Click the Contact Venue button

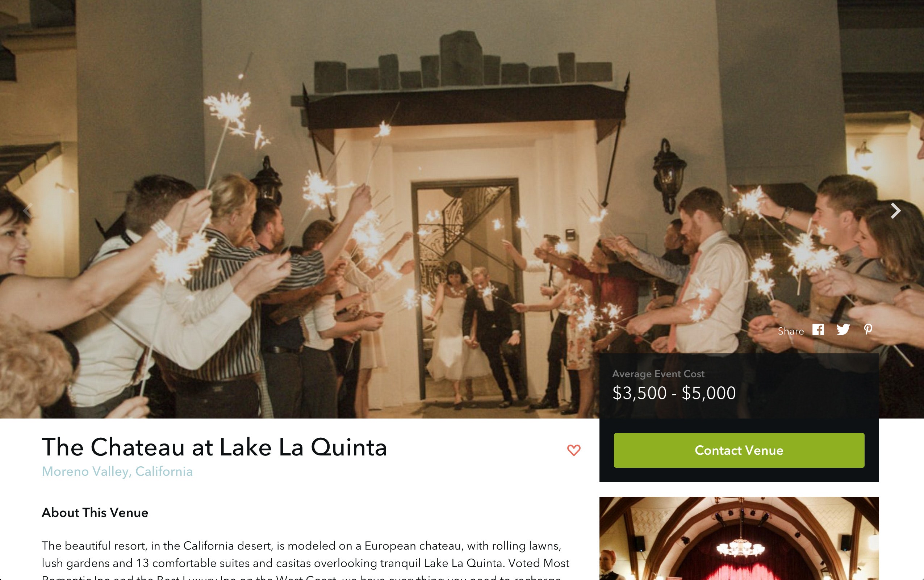click(x=739, y=450)
